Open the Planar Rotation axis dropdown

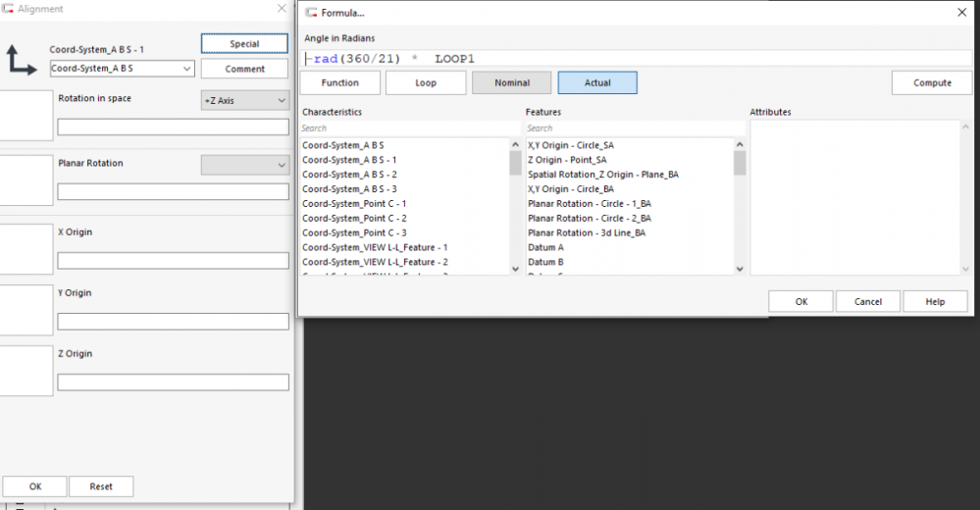pyautogui.click(x=244, y=165)
